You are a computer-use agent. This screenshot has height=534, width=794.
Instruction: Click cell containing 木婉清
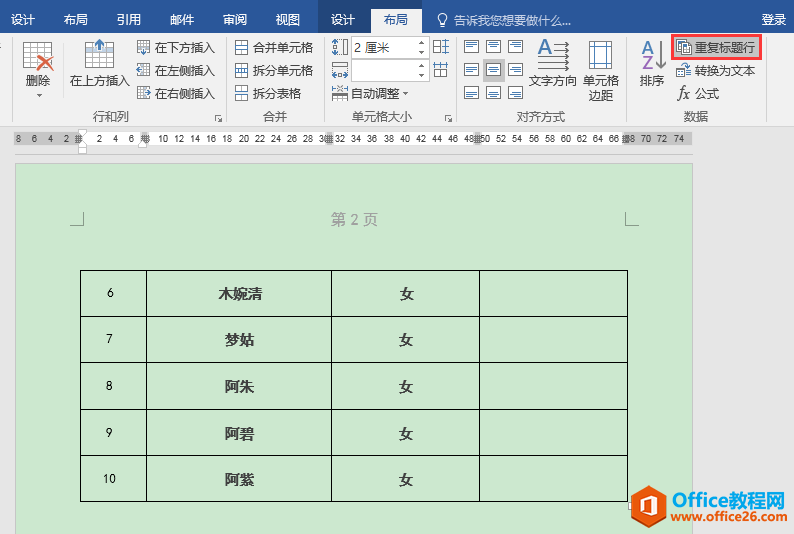click(x=239, y=294)
